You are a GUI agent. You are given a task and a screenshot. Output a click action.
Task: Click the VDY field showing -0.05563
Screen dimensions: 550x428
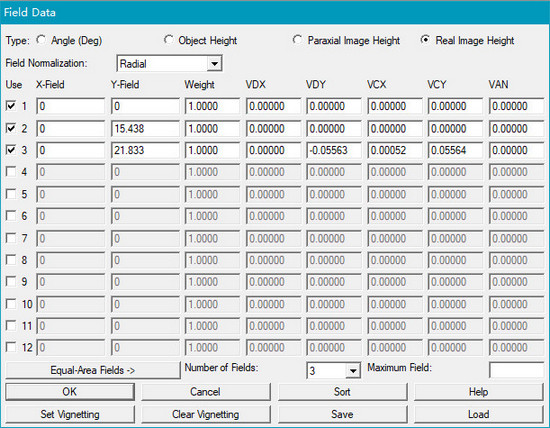(x=334, y=150)
